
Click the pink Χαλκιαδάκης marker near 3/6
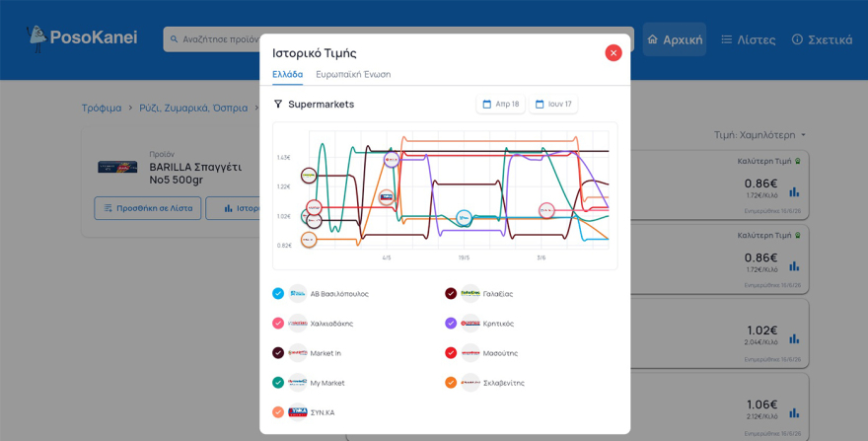click(546, 210)
